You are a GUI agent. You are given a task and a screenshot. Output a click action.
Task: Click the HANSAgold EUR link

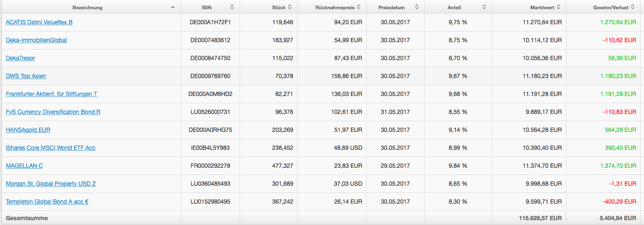click(x=28, y=130)
